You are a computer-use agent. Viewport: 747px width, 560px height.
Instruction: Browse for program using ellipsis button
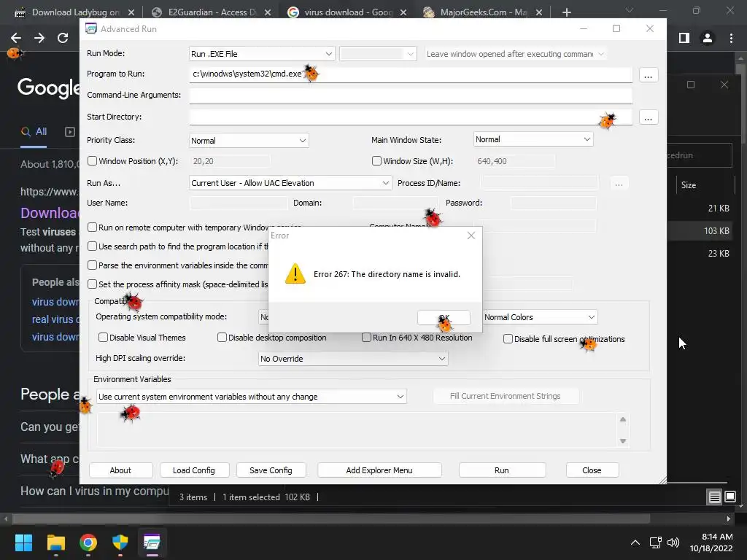coord(648,75)
